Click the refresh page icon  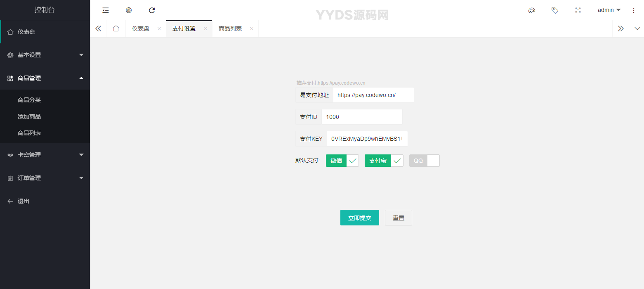pyautogui.click(x=152, y=10)
